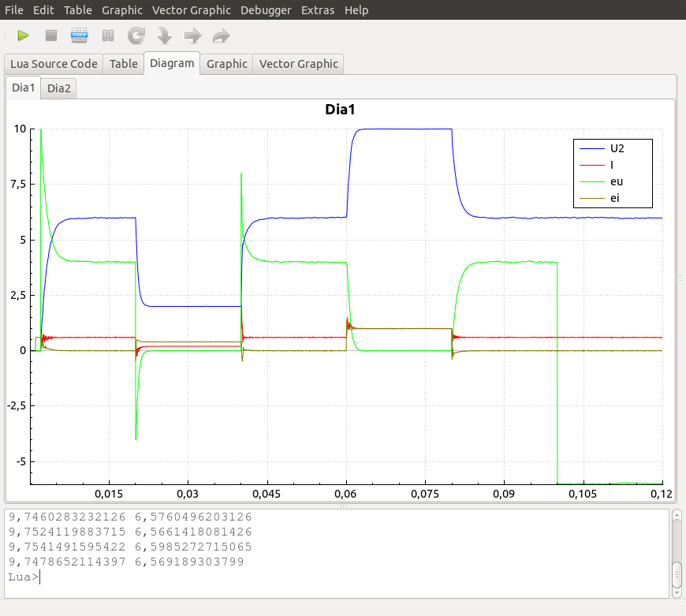The width and height of the screenshot is (686, 616).
Task: Click console line starting 9,7524119883715
Action: [x=130, y=532]
